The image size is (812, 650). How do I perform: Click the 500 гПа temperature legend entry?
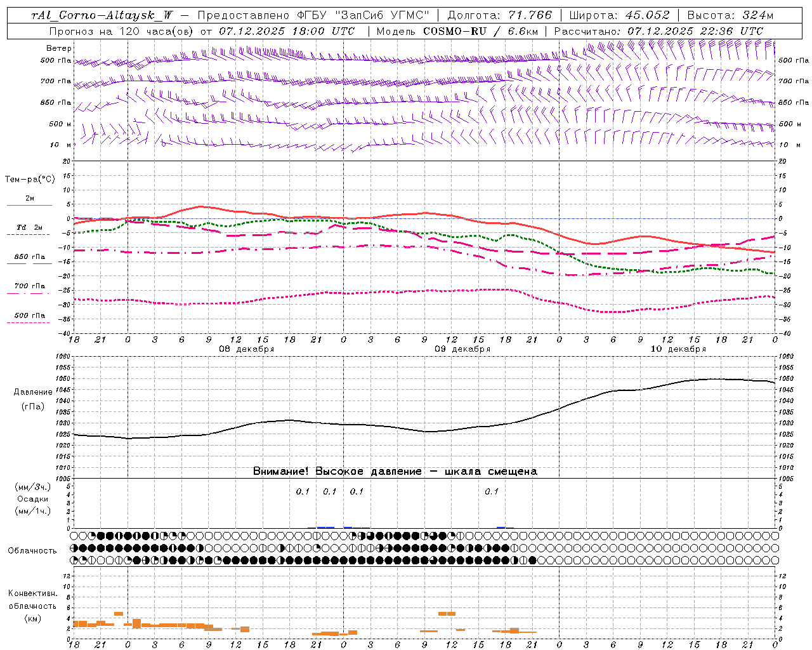point(30,315)
